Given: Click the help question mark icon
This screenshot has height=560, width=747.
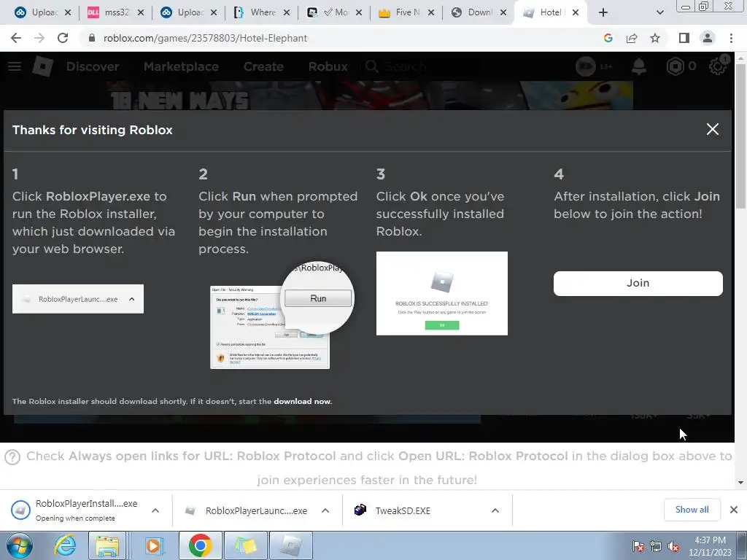Looking at the screenshot, I should [12, 457].
